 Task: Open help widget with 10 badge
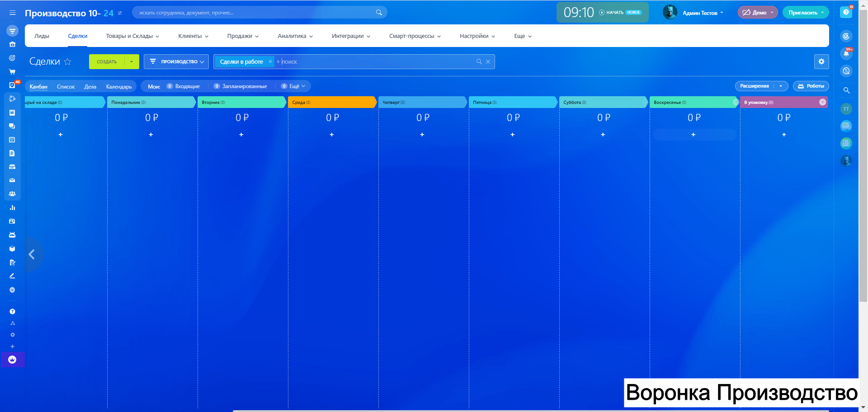pyautogui.click(x=846, y=12)
